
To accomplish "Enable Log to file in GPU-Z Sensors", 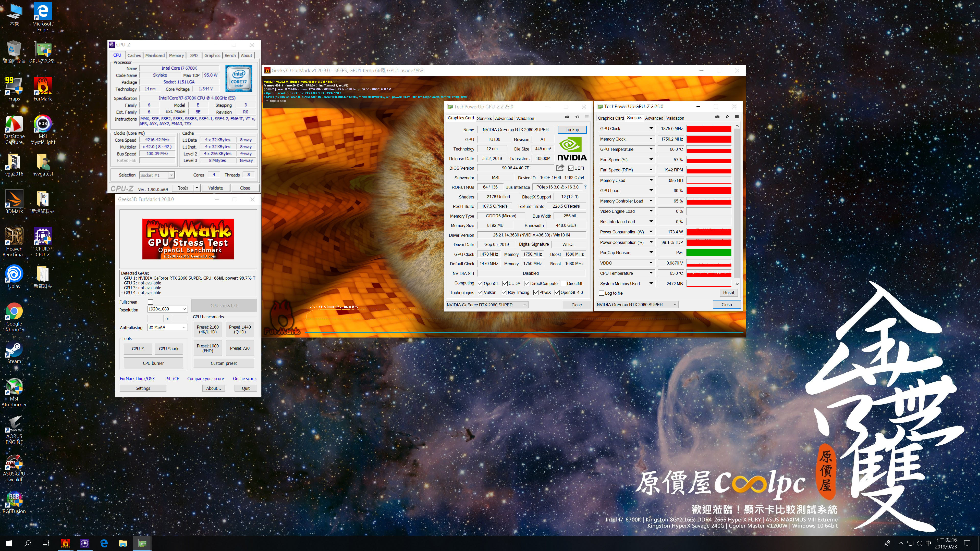I will [602, 293].
